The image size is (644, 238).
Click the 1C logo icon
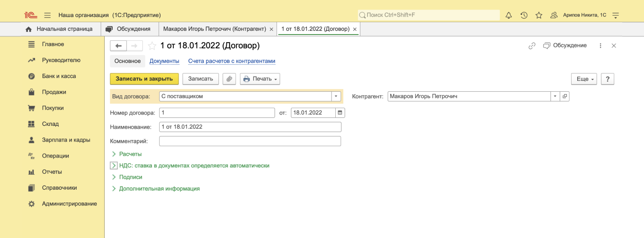[x=31, y=15]
